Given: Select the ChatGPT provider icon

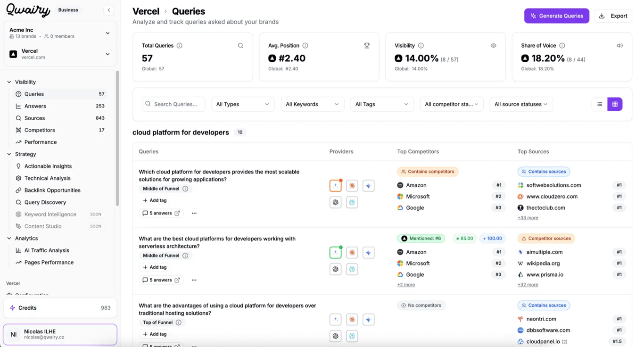Looking at the screenshot, I should tap(335, 202).
